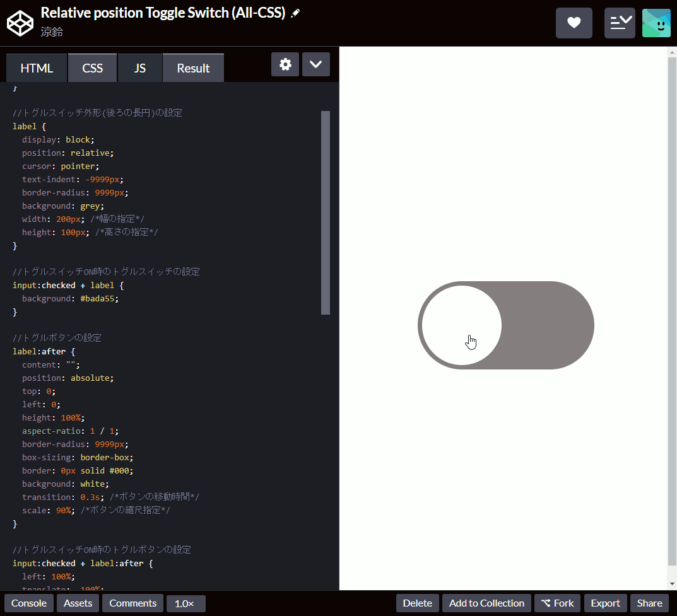Click the heart icon to like this Pen
677x616 pixels.
click(574, 23)
